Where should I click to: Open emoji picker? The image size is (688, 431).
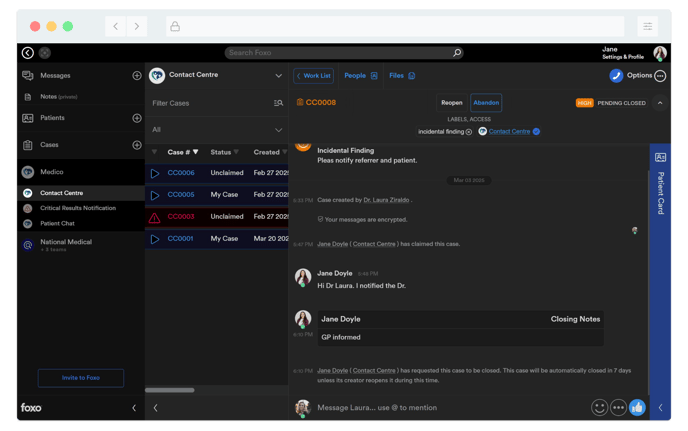point(599,408)
